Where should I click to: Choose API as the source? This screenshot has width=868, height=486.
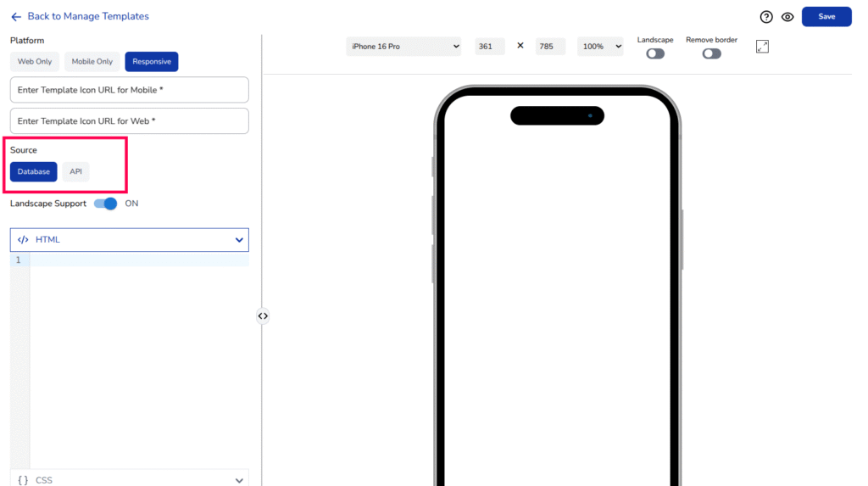click(x=76, y=171)
